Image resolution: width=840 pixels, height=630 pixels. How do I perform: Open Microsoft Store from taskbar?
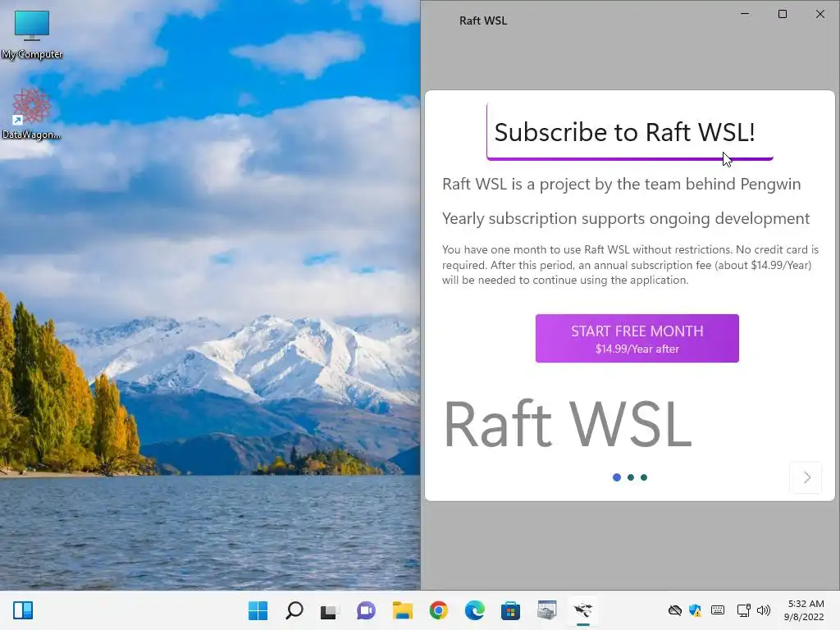point(510,610)
